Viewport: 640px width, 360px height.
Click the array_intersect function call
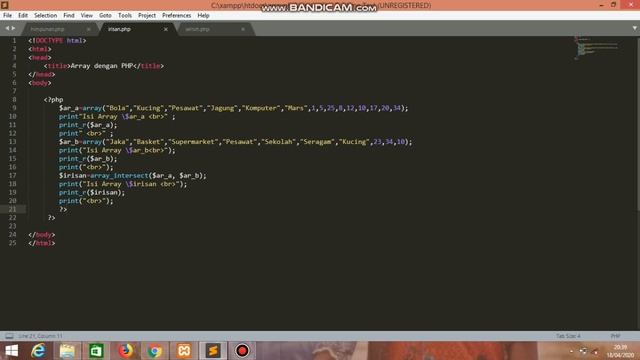pyautogui.click(x=148, y=176)
